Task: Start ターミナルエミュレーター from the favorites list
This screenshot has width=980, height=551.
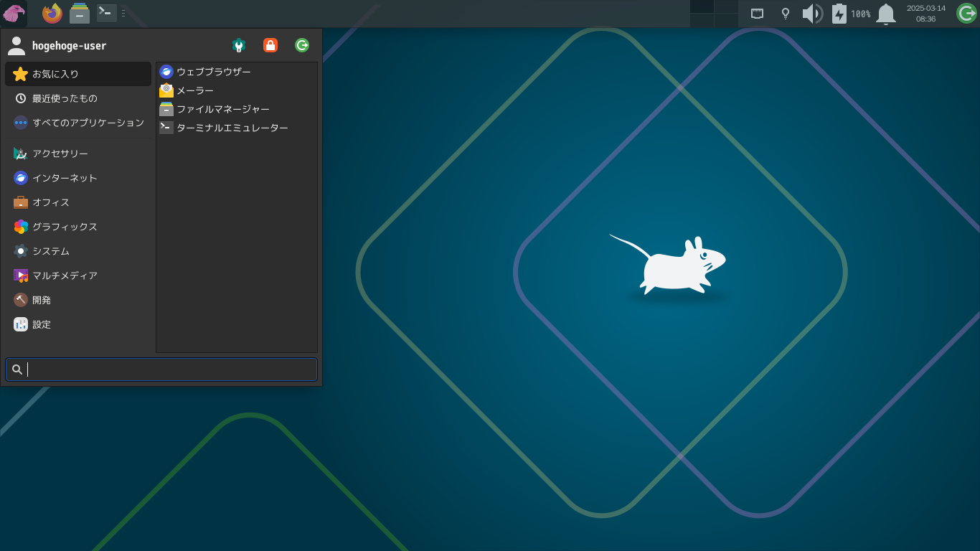Action: click(237, 128)
